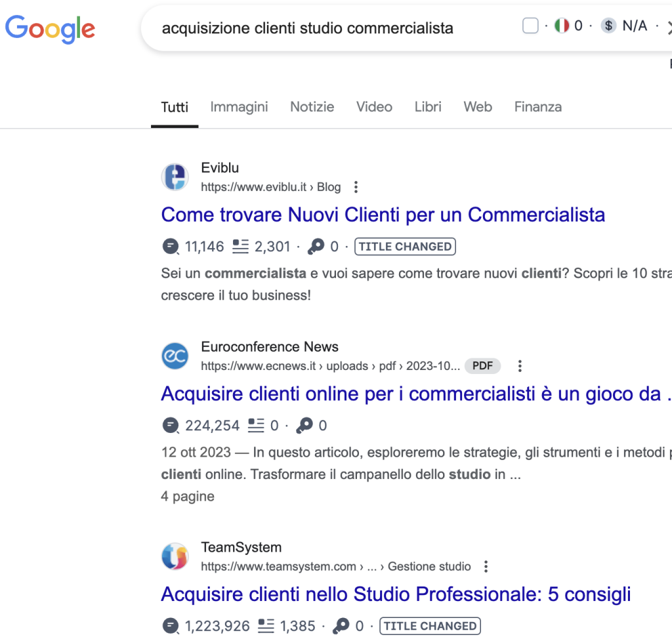Click the '4 pagine' text
The width and height of the screenshot is (672, 639).
[187, 496]
